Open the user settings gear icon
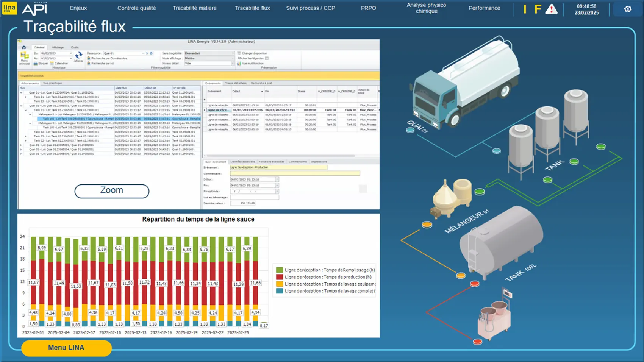Image resolution: width=644 pixels, height=362 pixels. (x=628, y=9)
